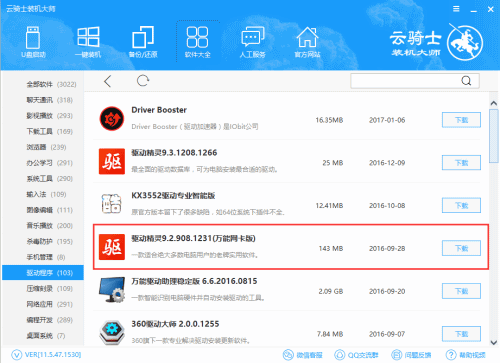500x363 pixels.
Task: Download 360驱动大师 2.0.0.1255
Action: click(461, 334)
